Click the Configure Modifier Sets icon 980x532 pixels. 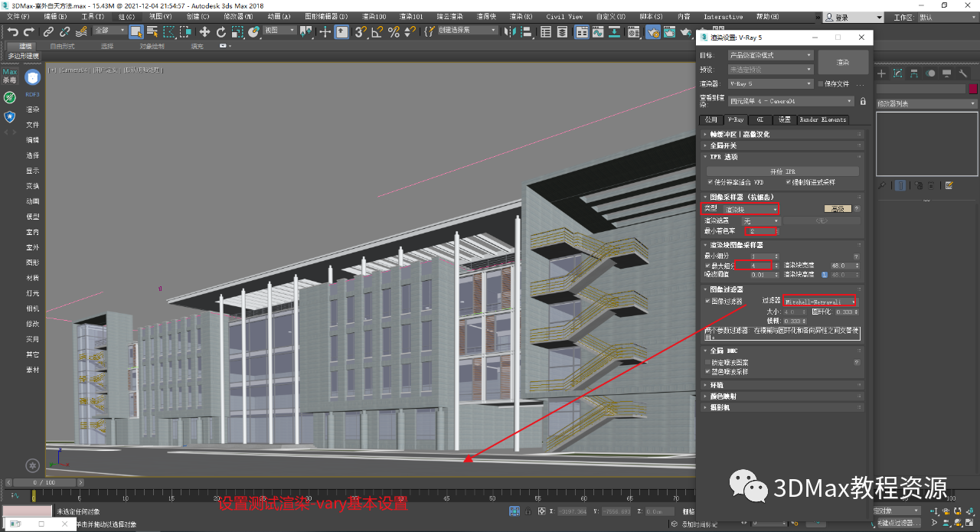949,184
